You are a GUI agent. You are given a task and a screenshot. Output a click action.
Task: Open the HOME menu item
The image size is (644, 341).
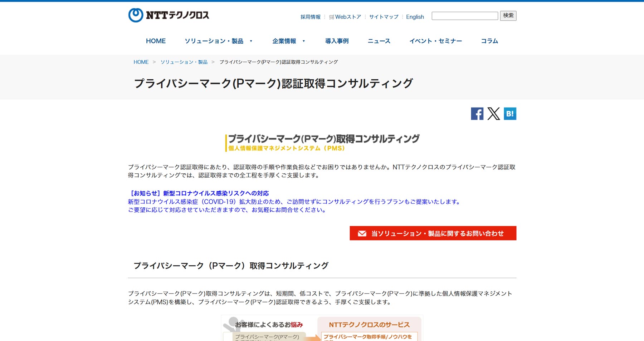(x=156, y=41)
